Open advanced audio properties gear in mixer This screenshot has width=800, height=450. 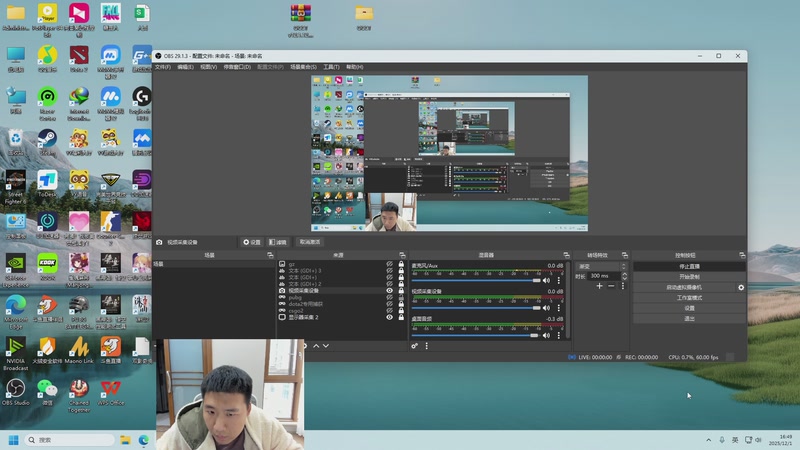click(x=414, y=346)
